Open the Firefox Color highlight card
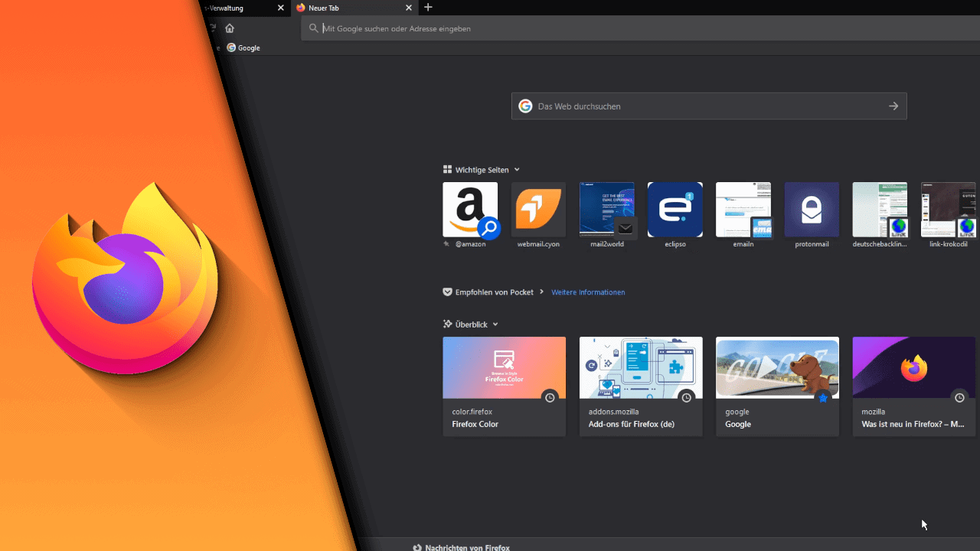 click(x=504, y=386)
